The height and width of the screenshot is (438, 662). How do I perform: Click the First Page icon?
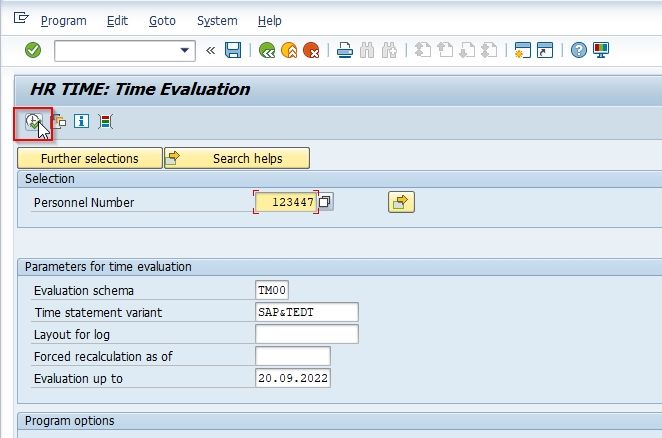pos(423,50)
